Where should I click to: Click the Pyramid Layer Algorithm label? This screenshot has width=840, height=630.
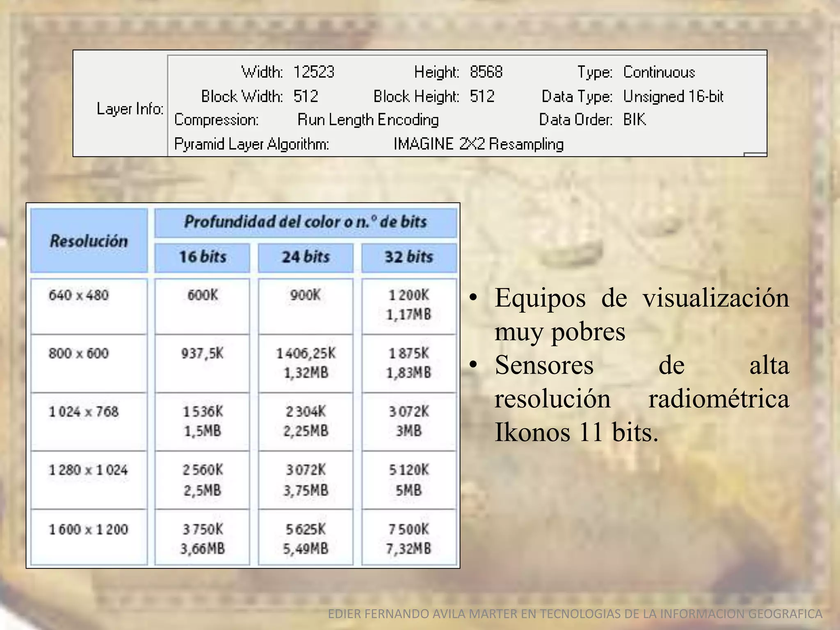coord(251,144)
